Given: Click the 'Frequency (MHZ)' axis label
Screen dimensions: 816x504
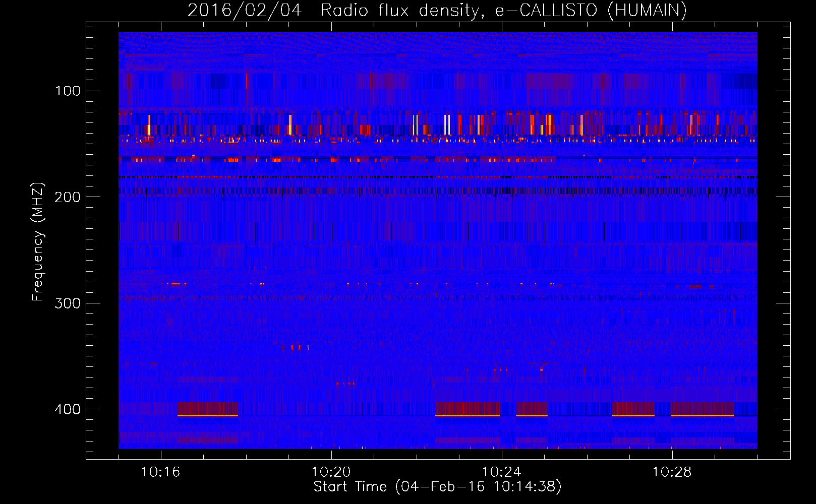Looking at the screenshot, I should point(38,242).
